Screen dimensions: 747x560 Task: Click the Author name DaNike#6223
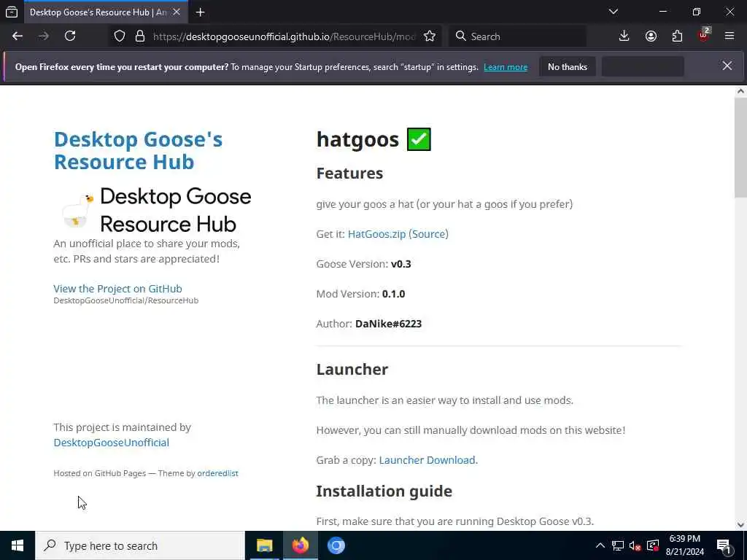[388, 324]
